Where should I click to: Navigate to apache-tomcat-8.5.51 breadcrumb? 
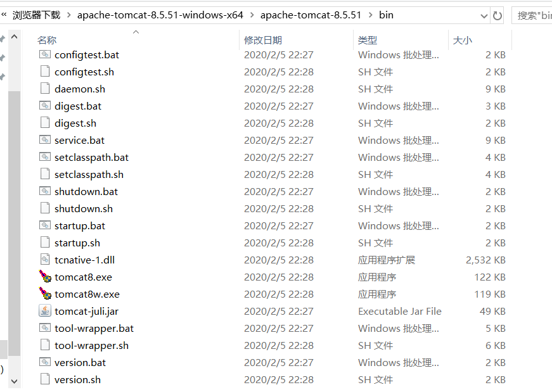click(311, 15)
